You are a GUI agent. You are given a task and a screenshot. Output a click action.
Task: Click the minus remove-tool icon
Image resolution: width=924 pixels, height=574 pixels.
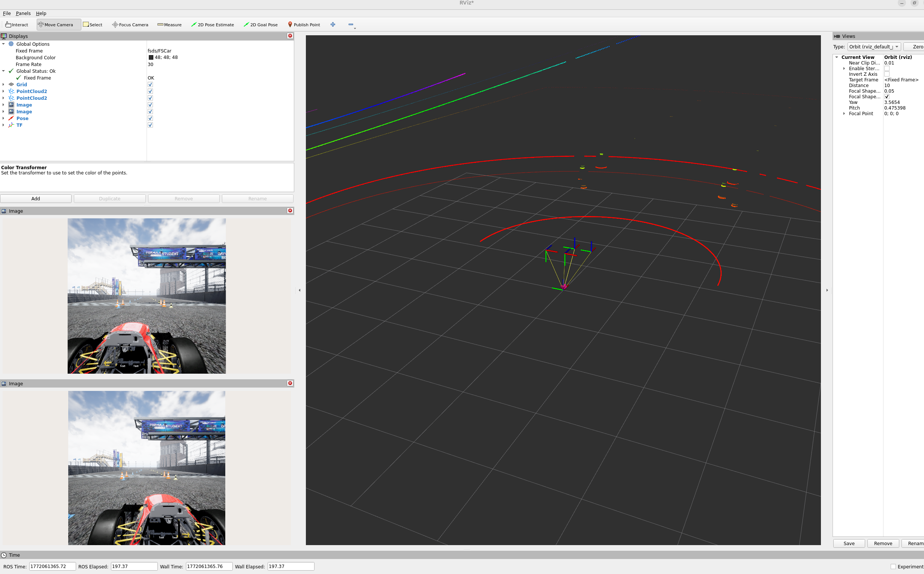click(350, 24)
